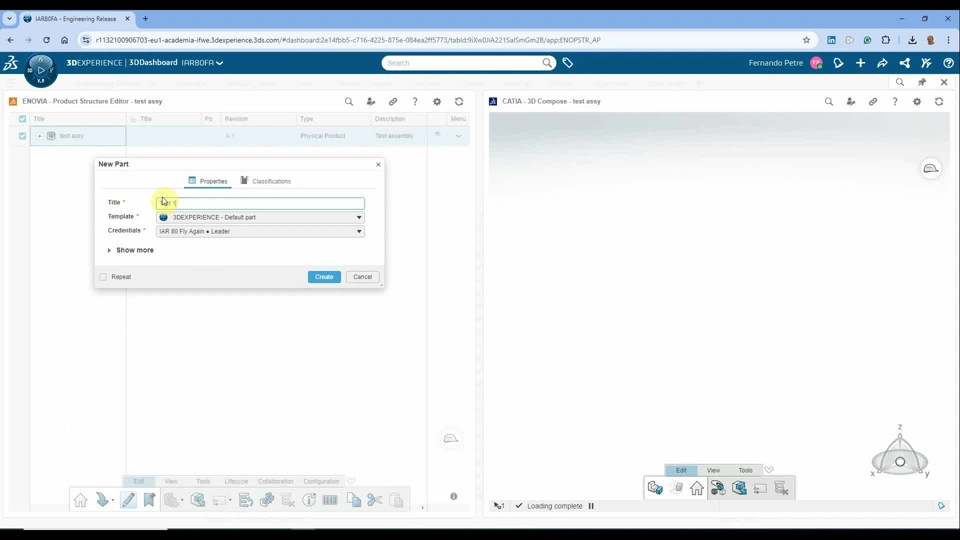Click the helmet icon in 3D Compose viewer

(x=931, y=168)
